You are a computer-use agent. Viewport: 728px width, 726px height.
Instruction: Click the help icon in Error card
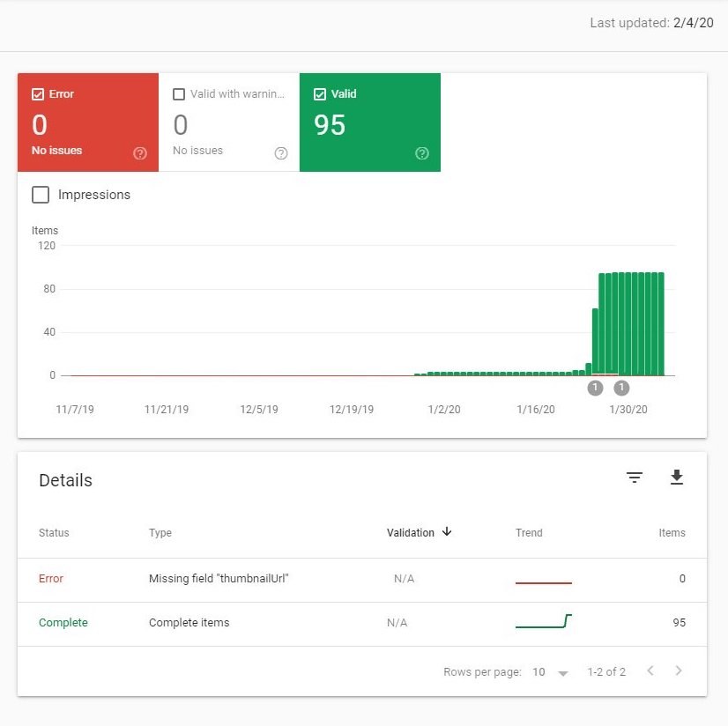click(140, 153)
